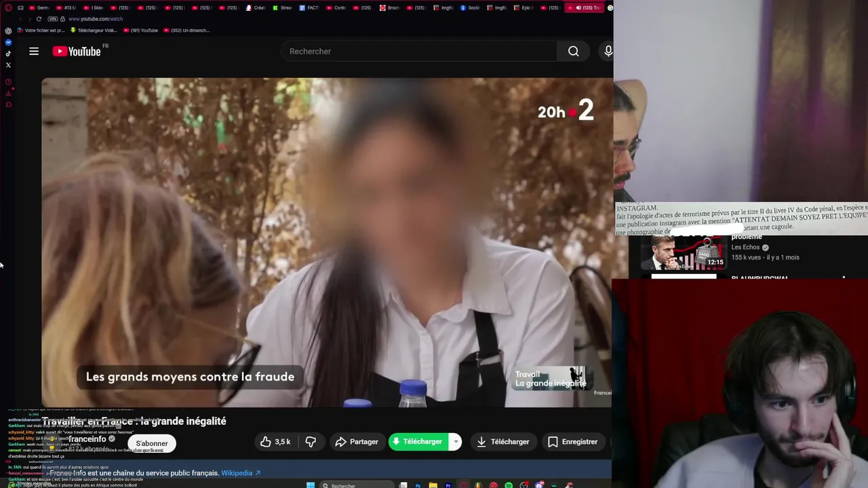Switch to the 'Socié' browser tab

point(470,8)
